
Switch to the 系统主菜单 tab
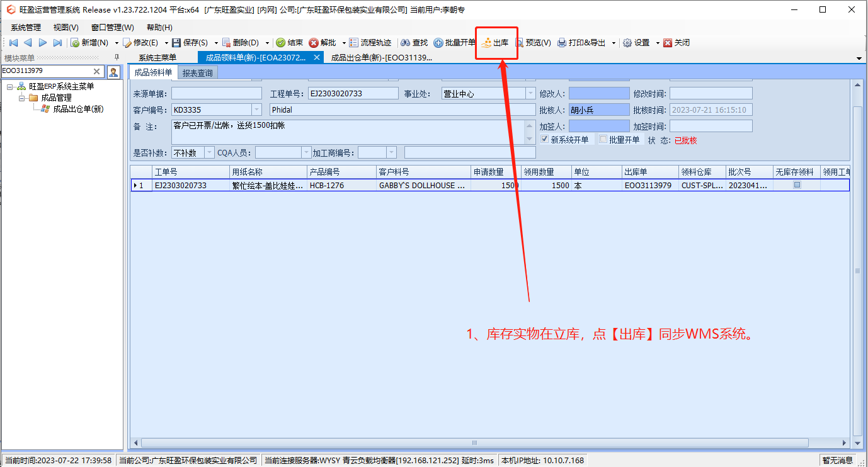click(157, 57)
